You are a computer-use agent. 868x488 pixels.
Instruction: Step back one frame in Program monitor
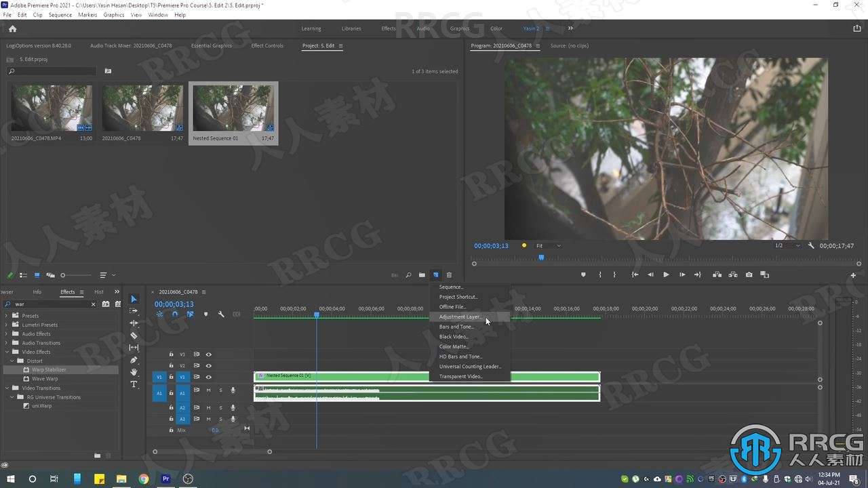(650, 274)
